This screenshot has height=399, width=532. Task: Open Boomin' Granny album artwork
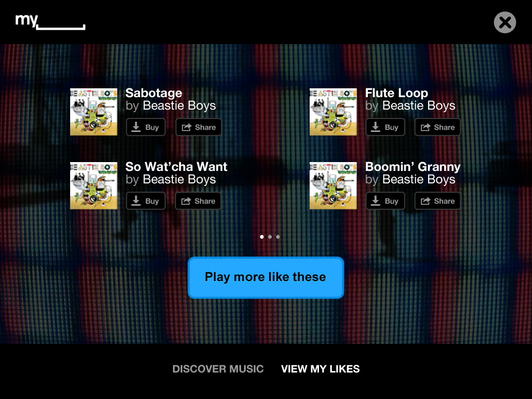[x=333, y=185]
